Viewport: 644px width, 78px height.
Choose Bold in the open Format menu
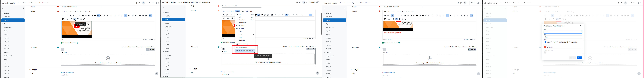245,14
